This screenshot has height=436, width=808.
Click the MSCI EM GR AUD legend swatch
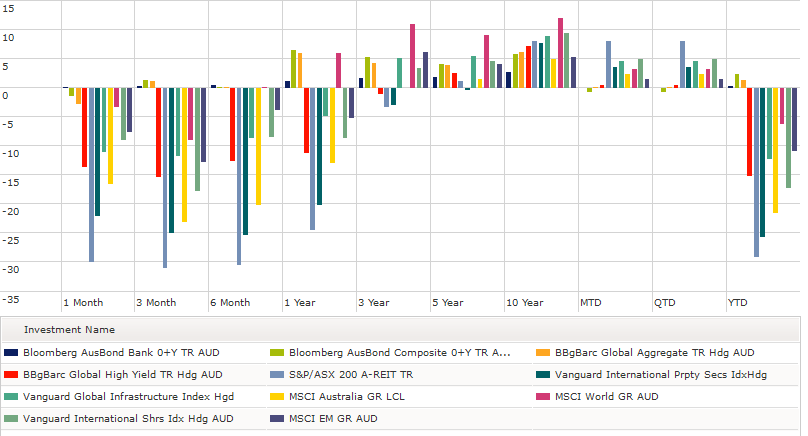click(277, 419)
